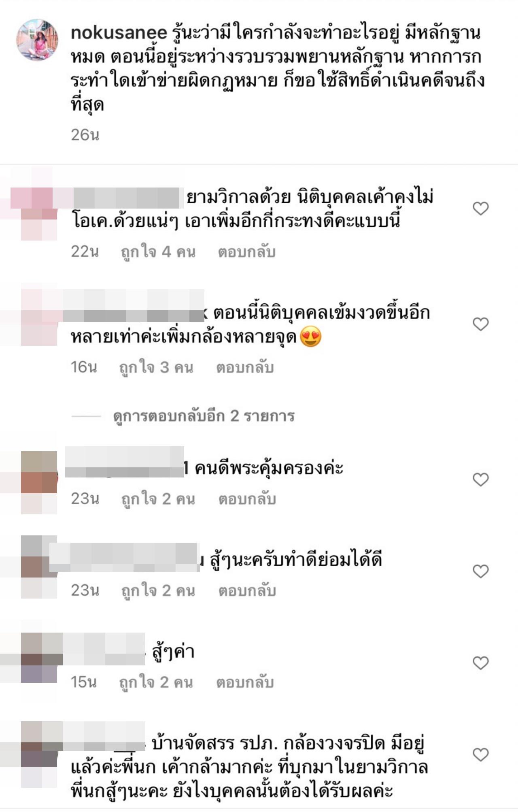518x812 pixels.
Task: Like the short สู้ๆค่า comment
Action: (x=480, y=663)
